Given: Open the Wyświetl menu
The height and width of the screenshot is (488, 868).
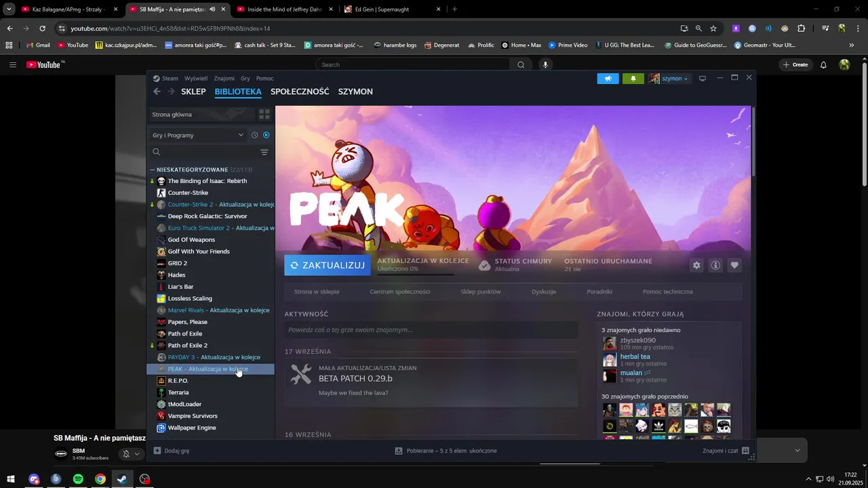Looking at the screenshot, I should point(196,79).
